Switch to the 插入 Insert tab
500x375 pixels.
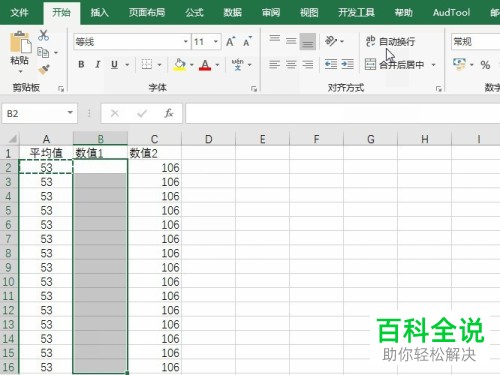[99, 13]
